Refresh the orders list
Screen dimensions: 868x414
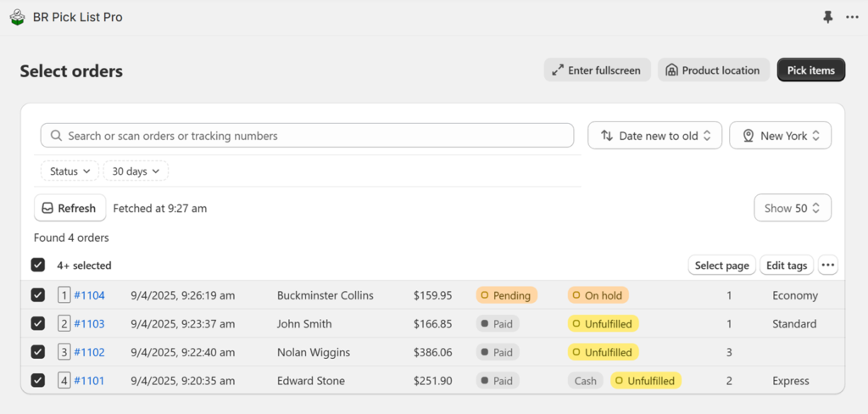tap(70, 208)
